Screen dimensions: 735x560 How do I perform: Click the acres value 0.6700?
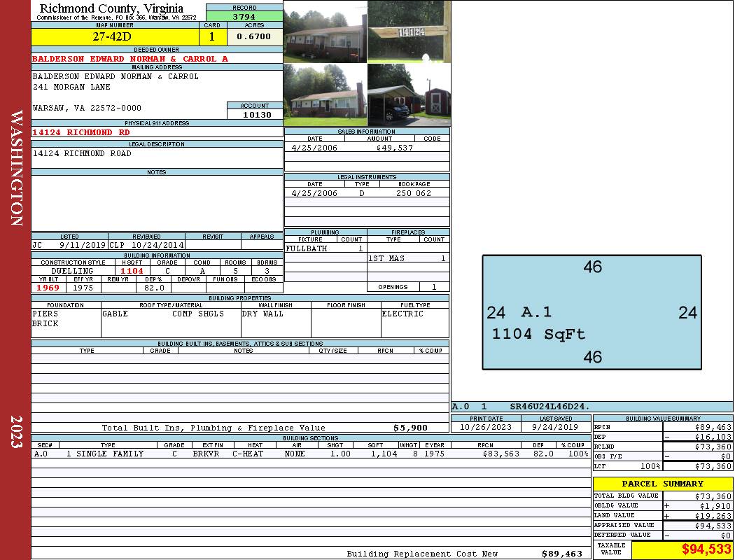[x=253, y=37]
